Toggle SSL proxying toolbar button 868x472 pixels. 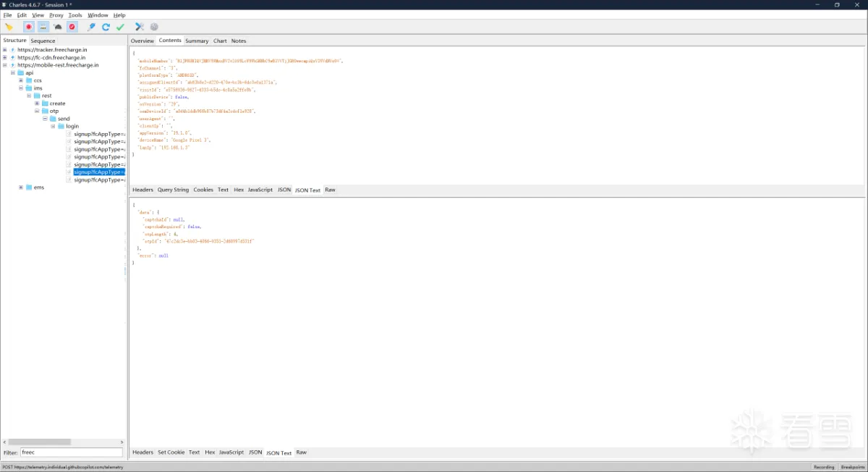pyautogui.click(x=43, y=27)
